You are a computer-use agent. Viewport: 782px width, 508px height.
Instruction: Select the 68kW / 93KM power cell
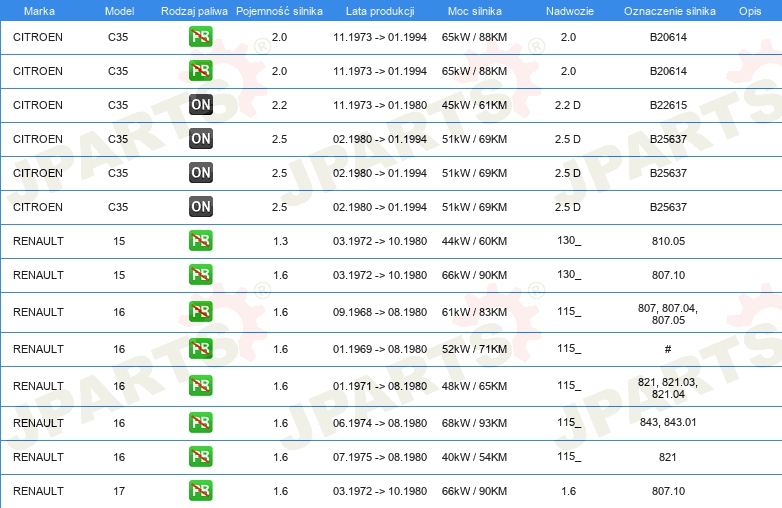pyautogui.click(x=474, y=423)
